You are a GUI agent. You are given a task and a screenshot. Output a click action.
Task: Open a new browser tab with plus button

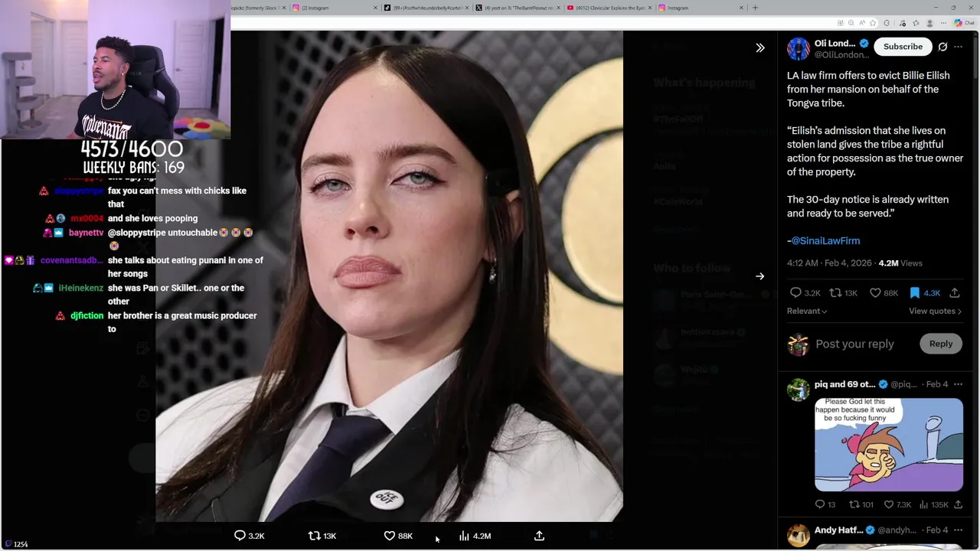tap(755, 8)
